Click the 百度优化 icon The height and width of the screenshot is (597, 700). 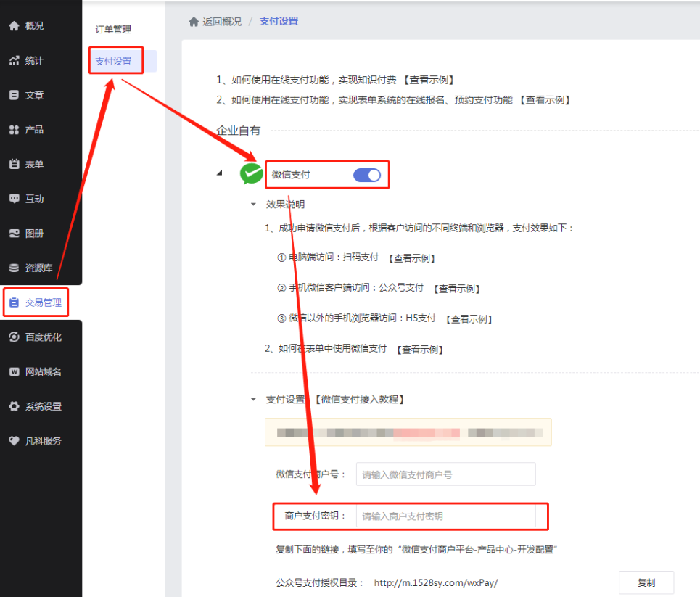click(15, 337)
